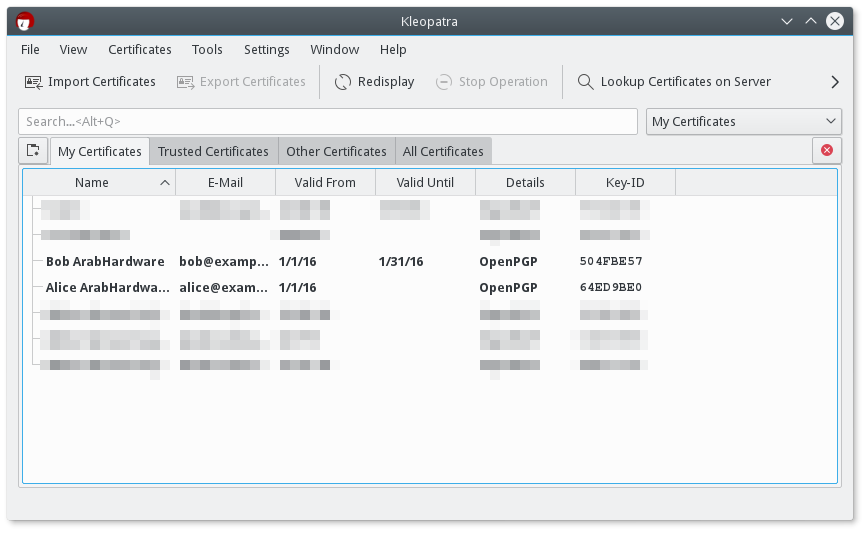Open the Help menu
Screen dimensions: 866x533
[x=393, y=50]
